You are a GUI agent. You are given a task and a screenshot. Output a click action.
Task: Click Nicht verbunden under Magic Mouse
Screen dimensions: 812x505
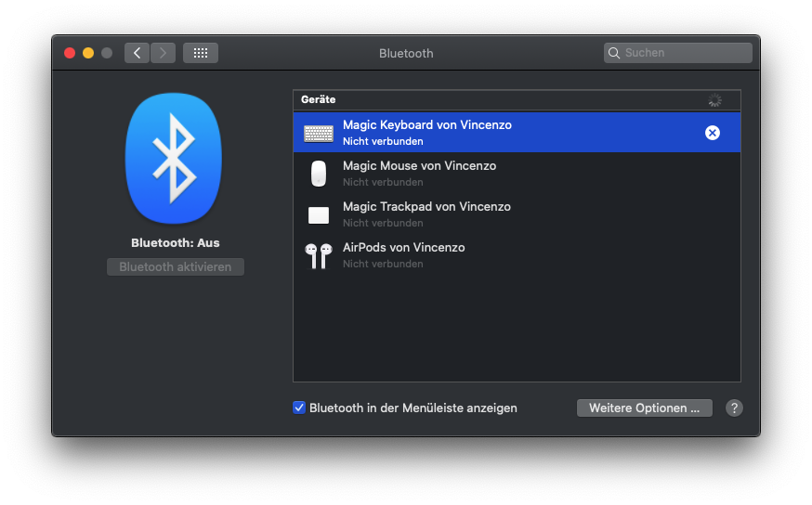(x=383, y=182)
